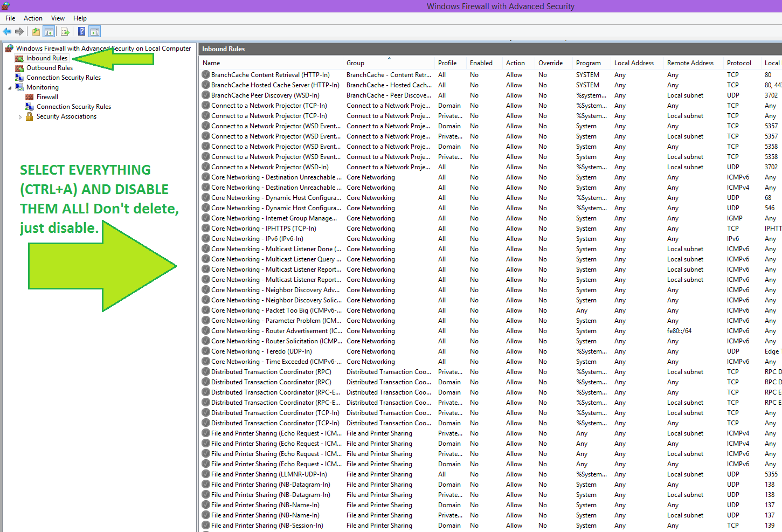Open the Action menu
Screen dimensions: 782x532
33,18
